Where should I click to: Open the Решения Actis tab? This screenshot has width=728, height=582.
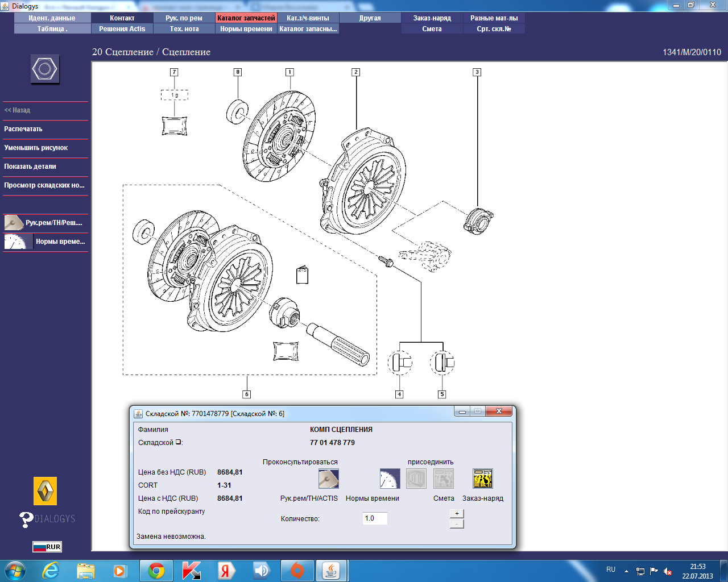point(122,29)
